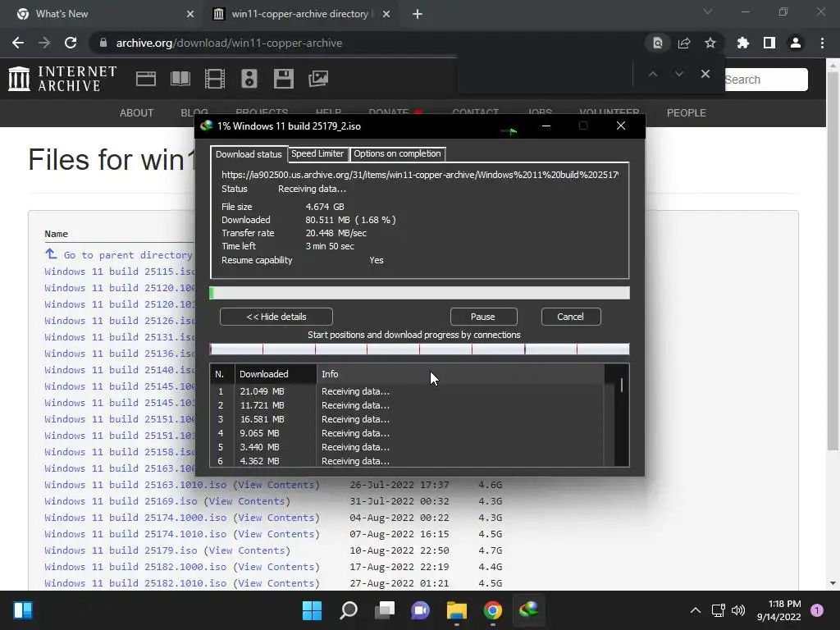
Task: Open volume control in system tray
Action: click(x=738, y=610)
